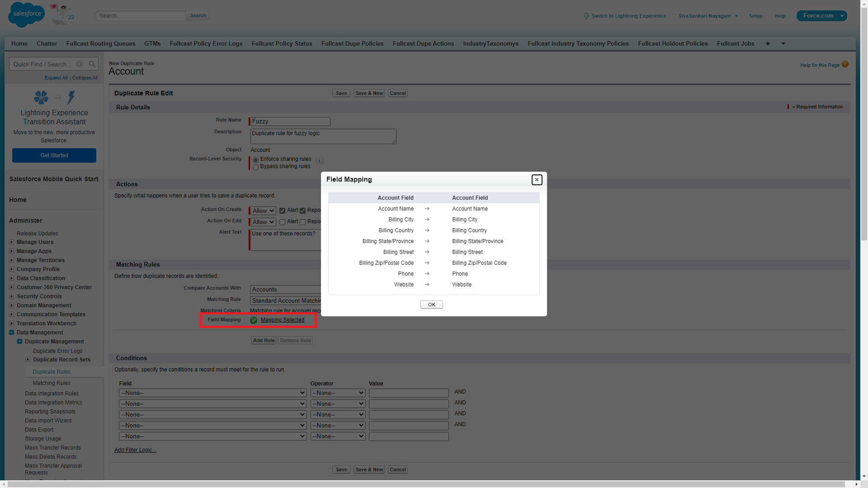Click the horizontal scrollbar at bottom
The width and height of the screenshot is (868, 488).
[427, 484]
